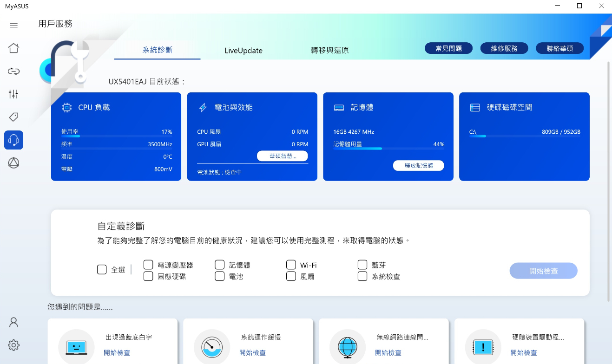
Task: Select the 風扇 checkbox
Action: [x=291, y=276]
